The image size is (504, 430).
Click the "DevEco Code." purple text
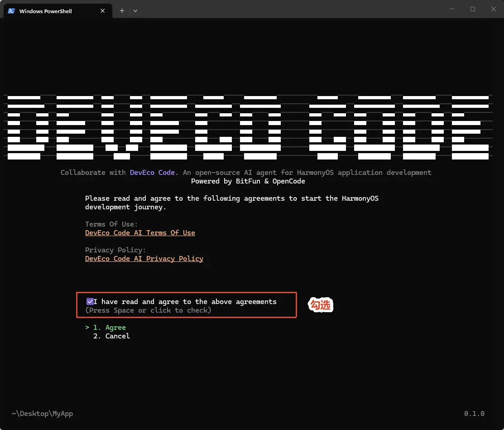[x=154, y=172]
